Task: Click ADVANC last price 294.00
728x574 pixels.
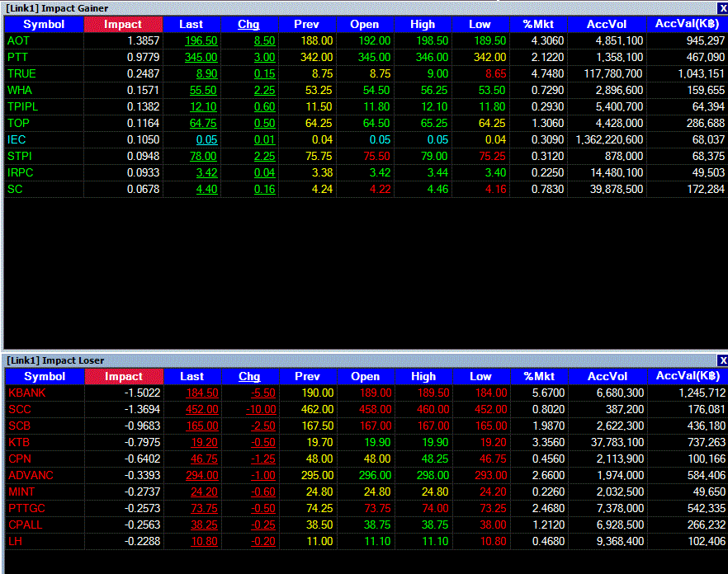Action: (202, 475)
